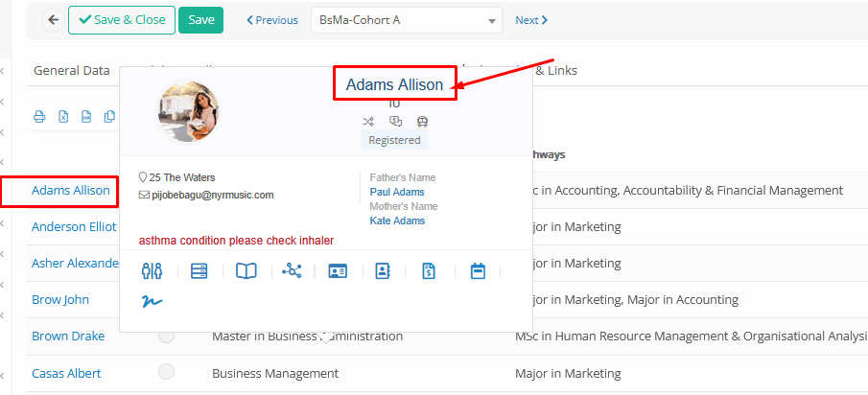Open the dollar invoice document icon

point(429,271)
